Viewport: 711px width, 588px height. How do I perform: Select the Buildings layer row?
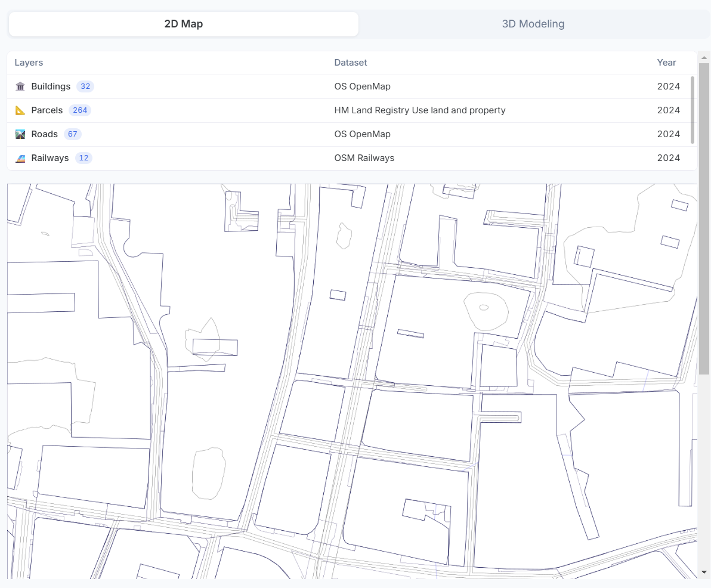click(349, 86)
